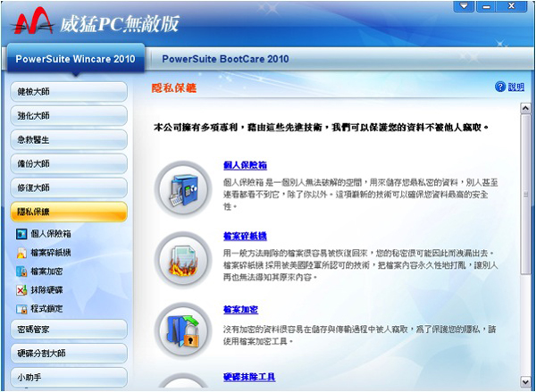
Task: Open PowerSuite BootCare 2010 tab
Action: (x=225, y=59)
